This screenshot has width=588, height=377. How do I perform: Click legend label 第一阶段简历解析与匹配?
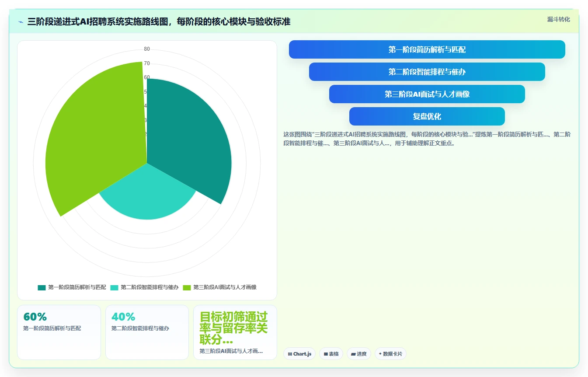click(x=77, y=287)
